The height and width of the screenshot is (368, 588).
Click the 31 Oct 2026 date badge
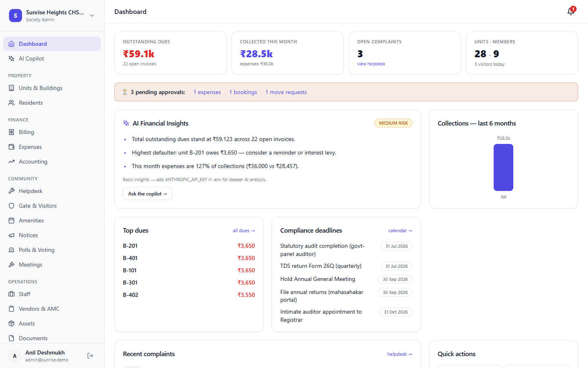396,312
